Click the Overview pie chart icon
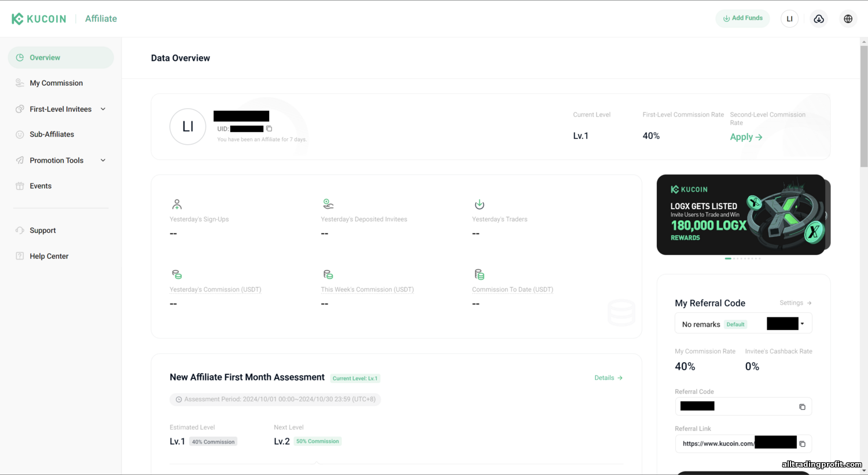Screen dimensions: 868x475 [x=20, y=57]
